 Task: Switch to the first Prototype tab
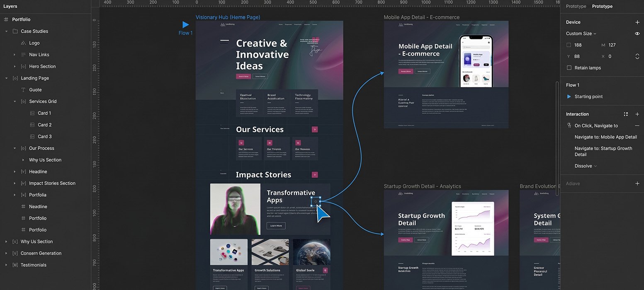(x=576, y=6)
